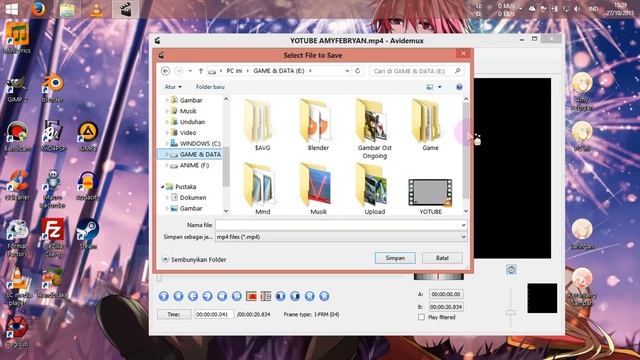This screenshot has width=640, height=360.
Task: Click PC ini in the address breadcrumb
Action: 234,71
